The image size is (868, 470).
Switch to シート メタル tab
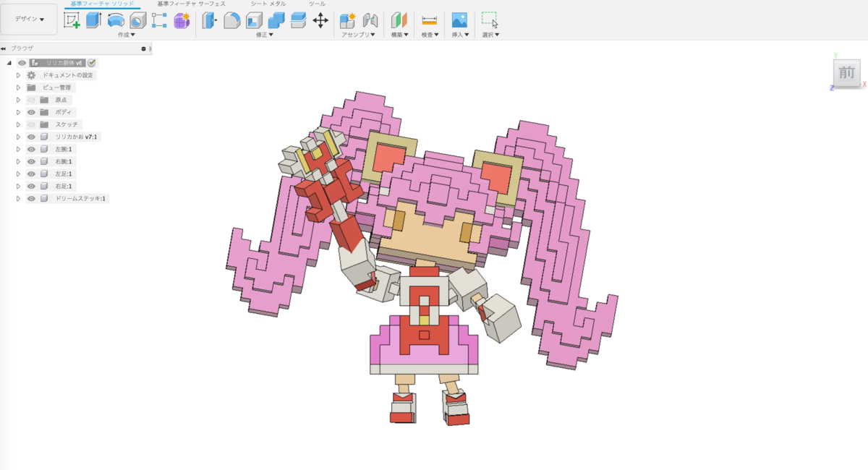pyautogui.click(x=268, y=4)
